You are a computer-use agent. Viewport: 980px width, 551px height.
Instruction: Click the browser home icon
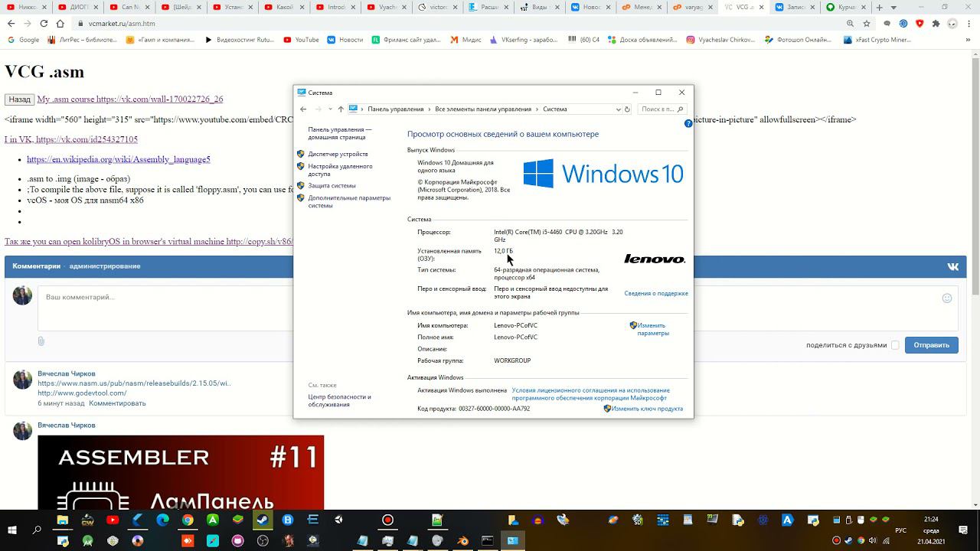pos(60,24)
